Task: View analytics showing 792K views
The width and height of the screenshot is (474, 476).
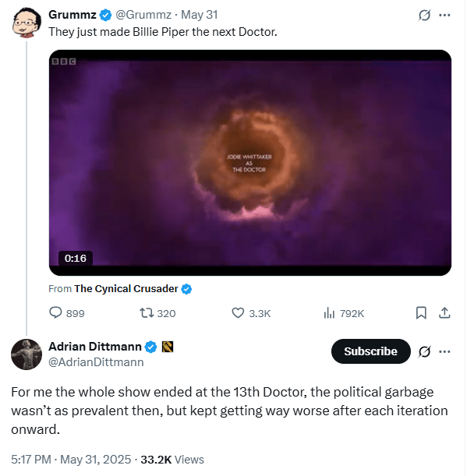Action: point(329,313)
